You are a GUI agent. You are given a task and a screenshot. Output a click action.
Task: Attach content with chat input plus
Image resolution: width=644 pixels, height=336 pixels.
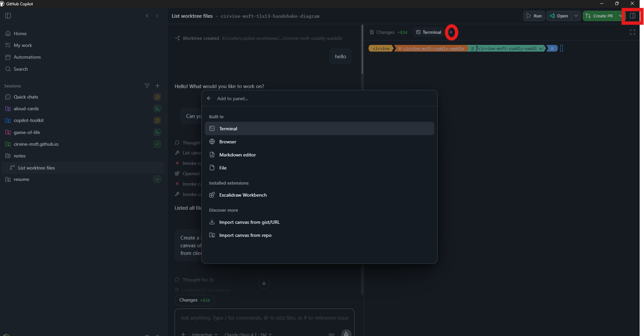point(183,334)
